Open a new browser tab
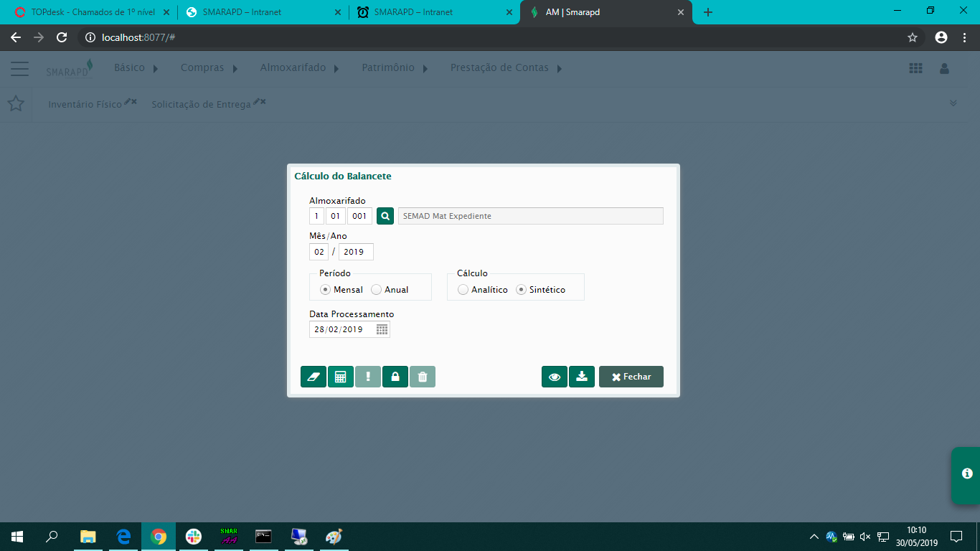Image resolution: width=980 pixels, height=551 pixels. click(708, 12)
